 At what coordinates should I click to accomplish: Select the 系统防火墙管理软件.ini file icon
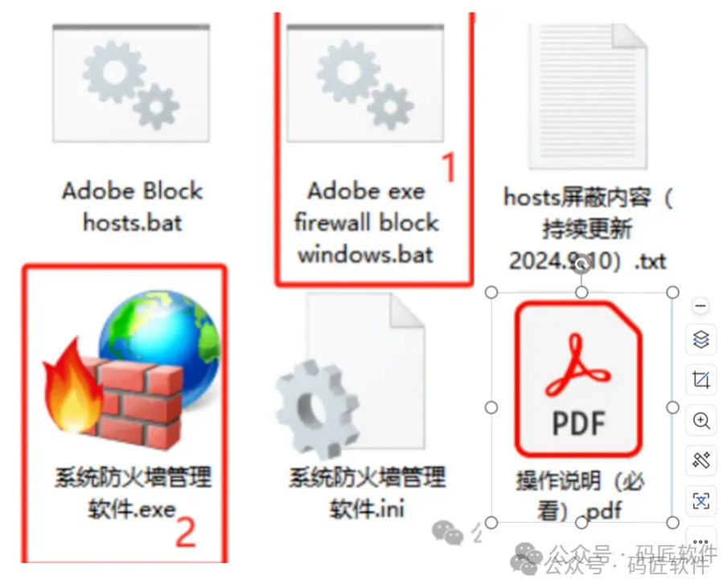[351, 375]
